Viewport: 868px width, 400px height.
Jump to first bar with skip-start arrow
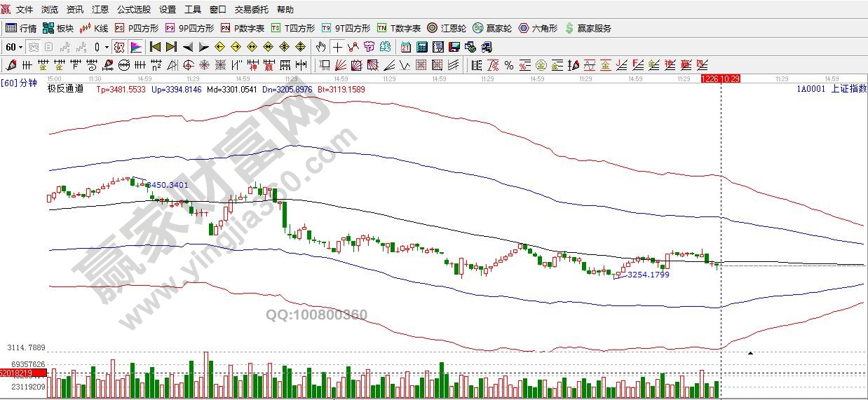(x=155, y=48)
